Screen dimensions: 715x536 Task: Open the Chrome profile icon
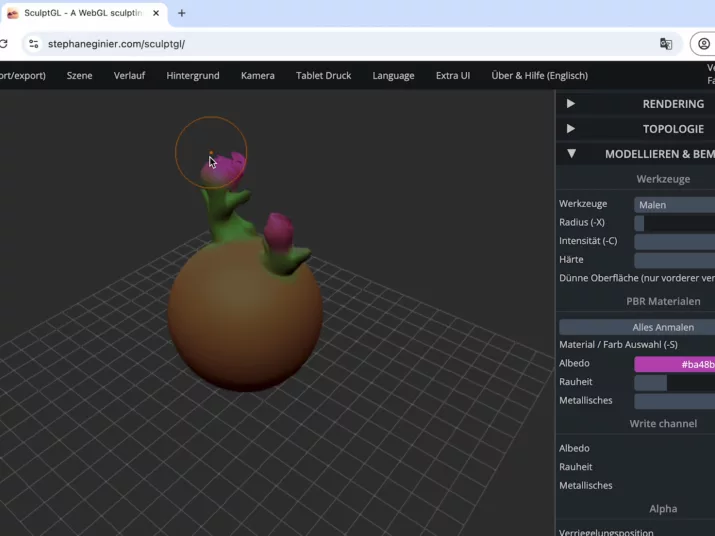pyautogui.click(x=704, y=44)
